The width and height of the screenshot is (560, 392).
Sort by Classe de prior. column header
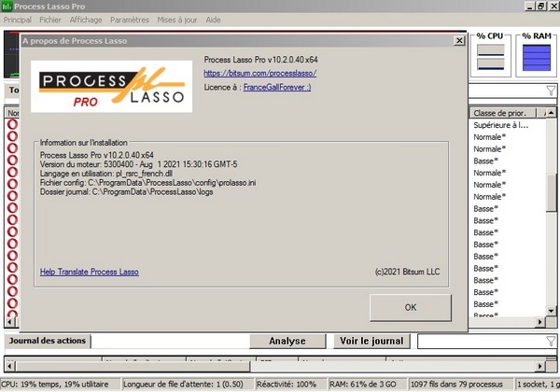pos(502,113)
